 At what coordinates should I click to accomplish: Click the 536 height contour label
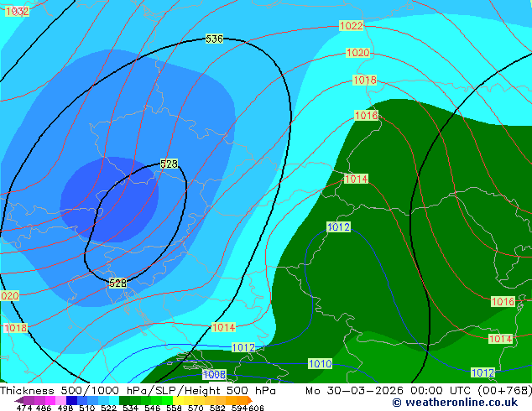point(215,39)
